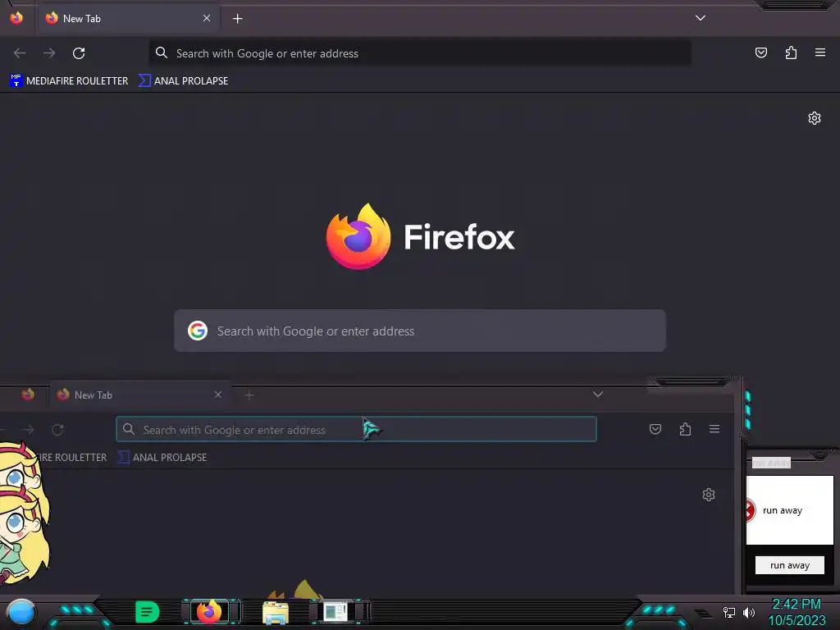
Task: Click the 2:42 PM clock in the tray
Action: point(797,605)
